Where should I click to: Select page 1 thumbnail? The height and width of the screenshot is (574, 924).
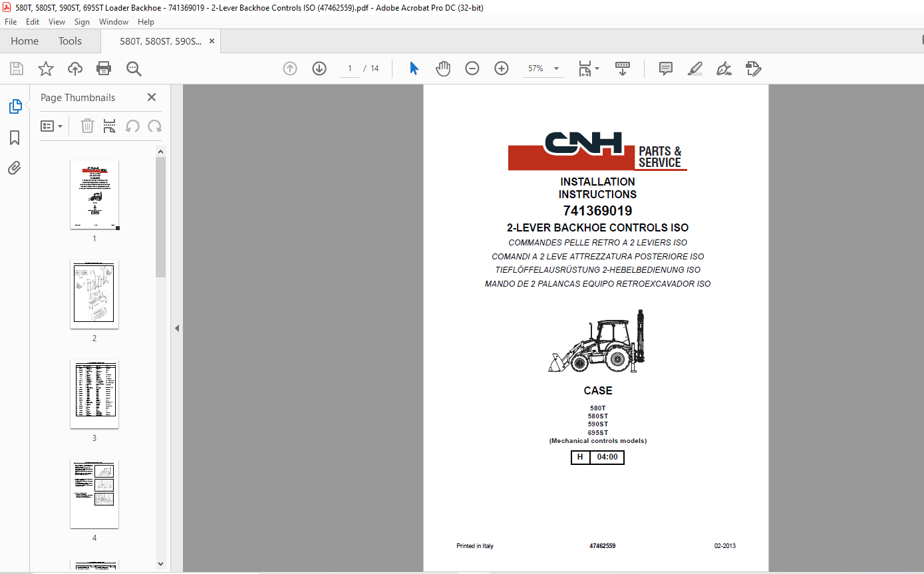pos(94,195)
